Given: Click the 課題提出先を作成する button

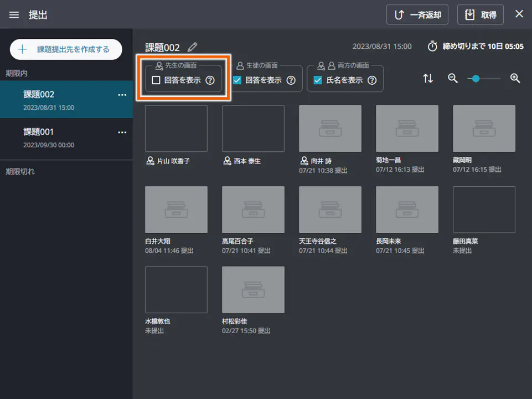Looking at the screenshot, I should click(x=65, y=49).
